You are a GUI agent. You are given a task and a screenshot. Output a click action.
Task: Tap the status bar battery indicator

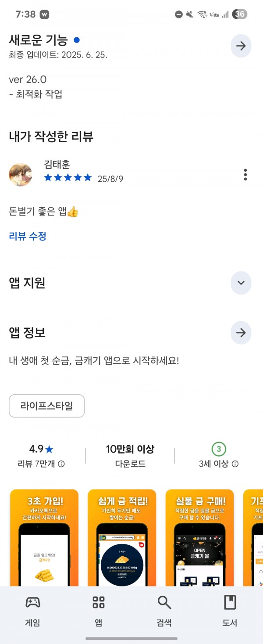click(x=240, y=14)
